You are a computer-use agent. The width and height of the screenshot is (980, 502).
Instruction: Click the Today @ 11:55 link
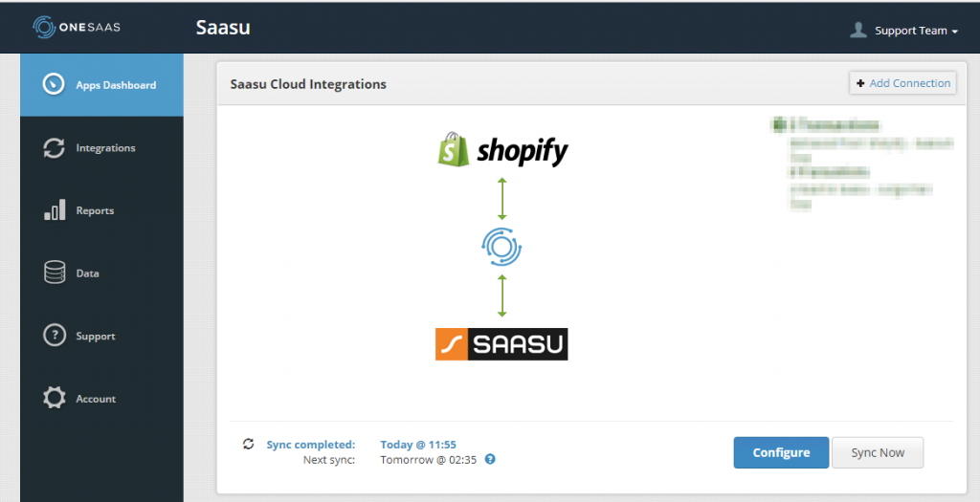click(x=418, y=445)
